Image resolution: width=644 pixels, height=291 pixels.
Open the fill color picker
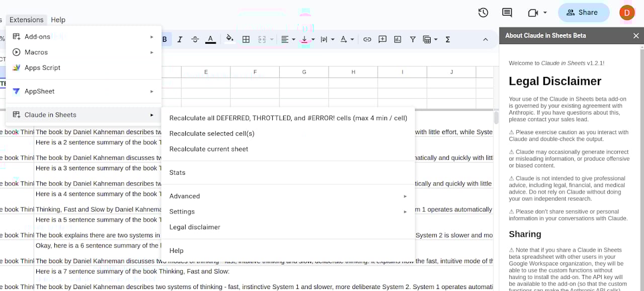tap(230, 39)
